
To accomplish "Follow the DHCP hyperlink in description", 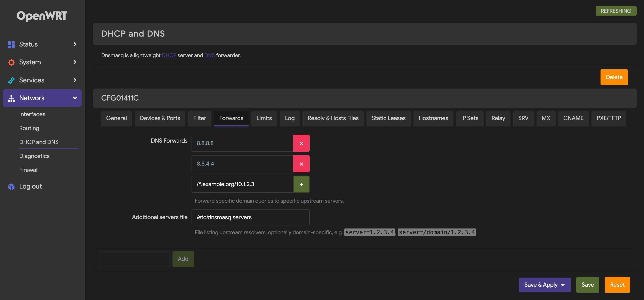I will 169,56.
